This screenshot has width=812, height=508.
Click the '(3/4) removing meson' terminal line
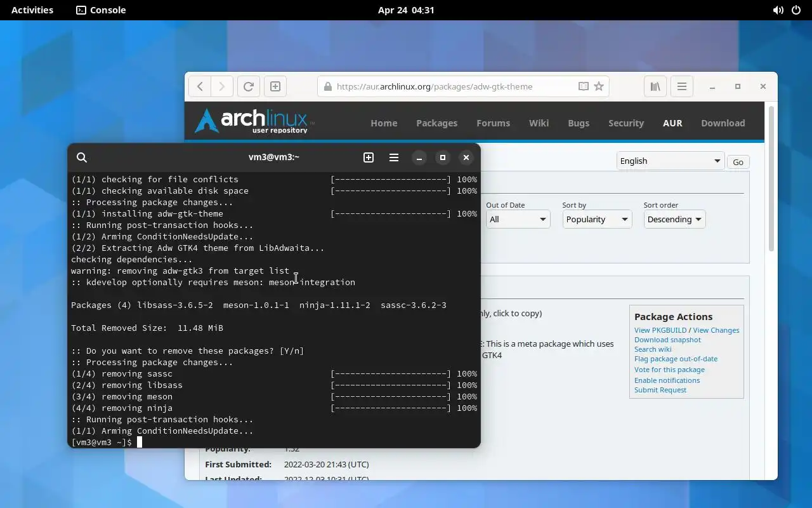pos(274,396)
